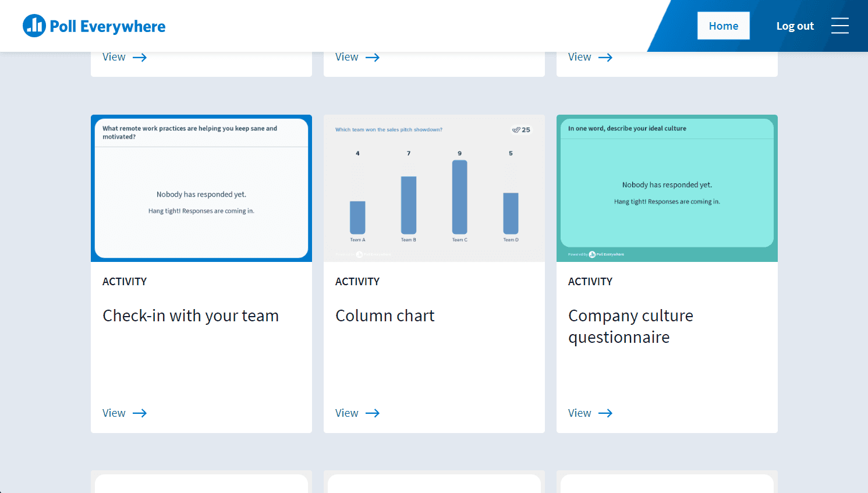Click View text under Column chart
Screen dimensions: 868x493
[x=347, y=413]
